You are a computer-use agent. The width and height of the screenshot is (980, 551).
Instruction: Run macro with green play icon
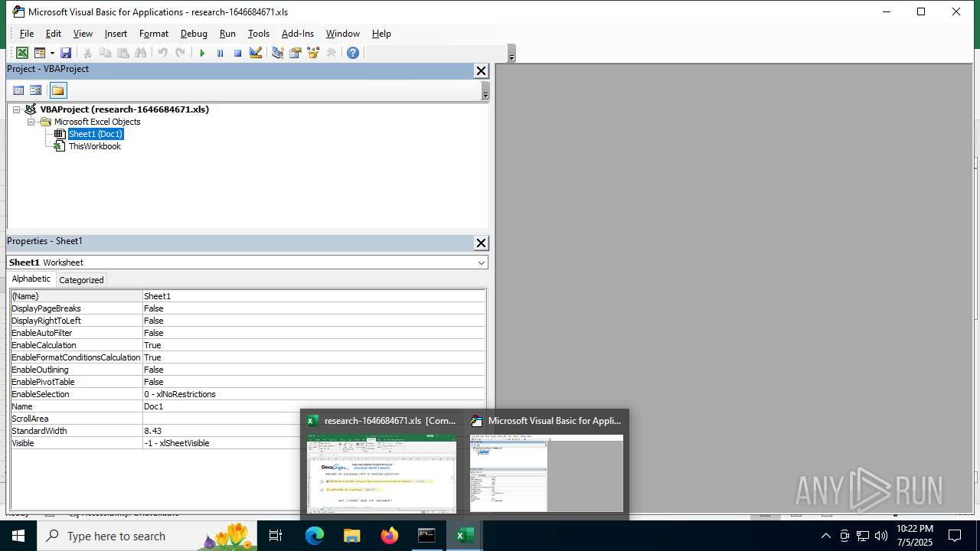pyautogui.click(x=203, y=53)
